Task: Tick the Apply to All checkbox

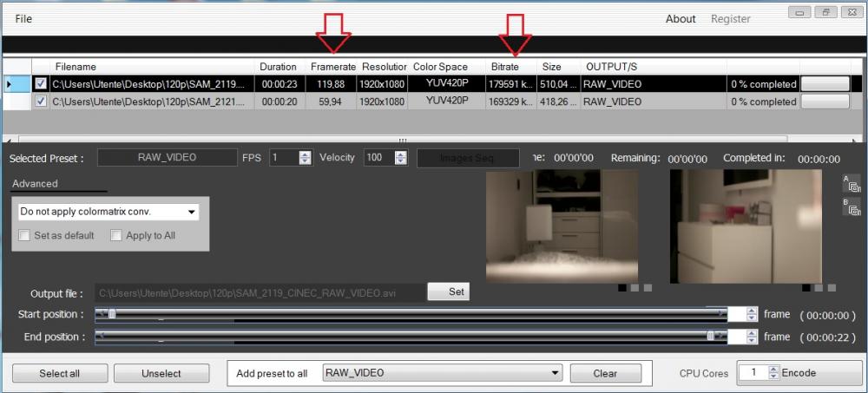Action: click(x=117, y=235)
